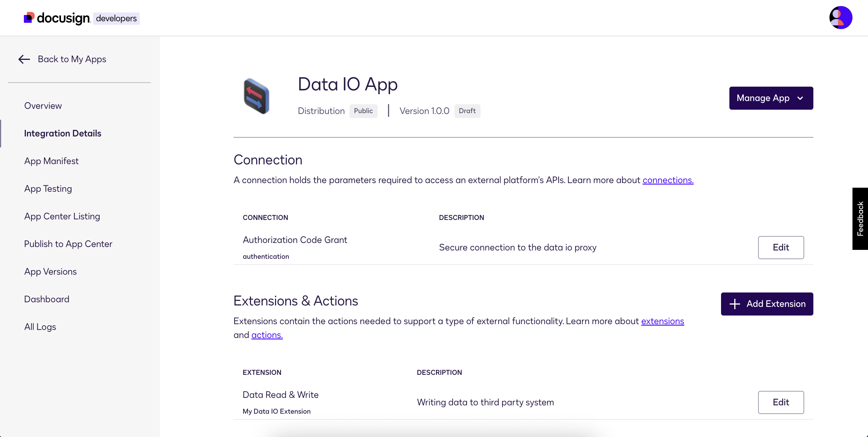The image size is (868, 437).
Task: Click the Draft status badge
Action: pos(467,111)
